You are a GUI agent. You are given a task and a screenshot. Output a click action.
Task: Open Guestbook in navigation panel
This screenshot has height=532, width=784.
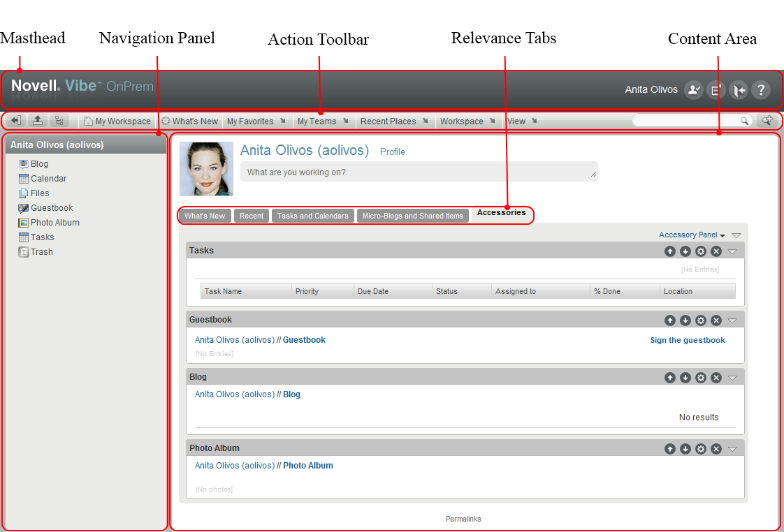click(x=45, y=208)
